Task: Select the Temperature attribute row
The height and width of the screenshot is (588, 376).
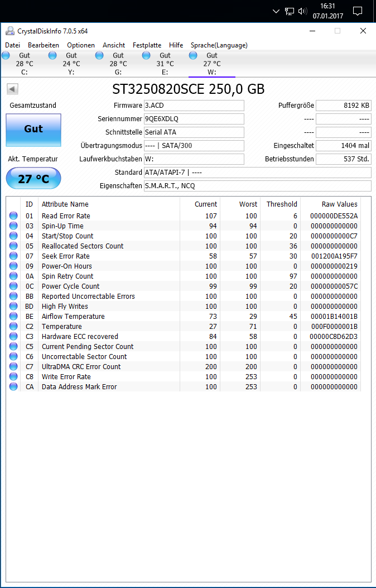Action: point(184,326)
